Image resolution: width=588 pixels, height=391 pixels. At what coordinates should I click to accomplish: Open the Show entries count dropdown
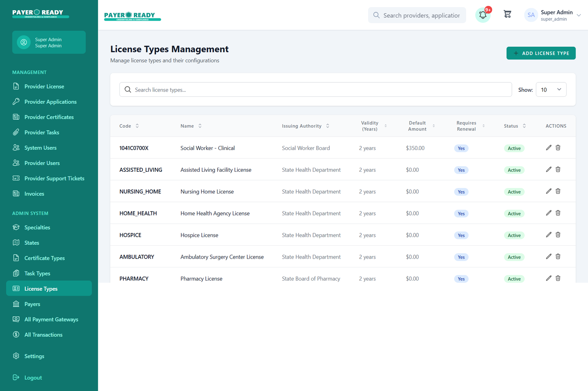pos(551,90)
